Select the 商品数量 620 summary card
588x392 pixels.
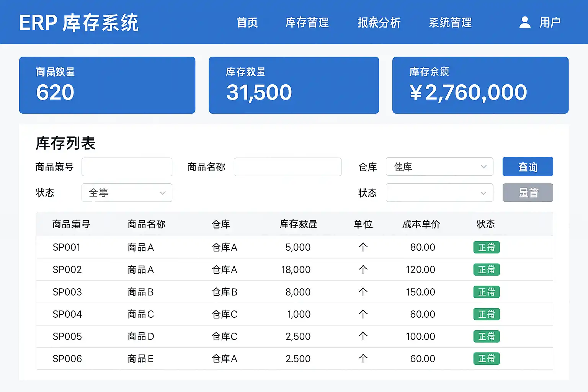coord(107,85)
